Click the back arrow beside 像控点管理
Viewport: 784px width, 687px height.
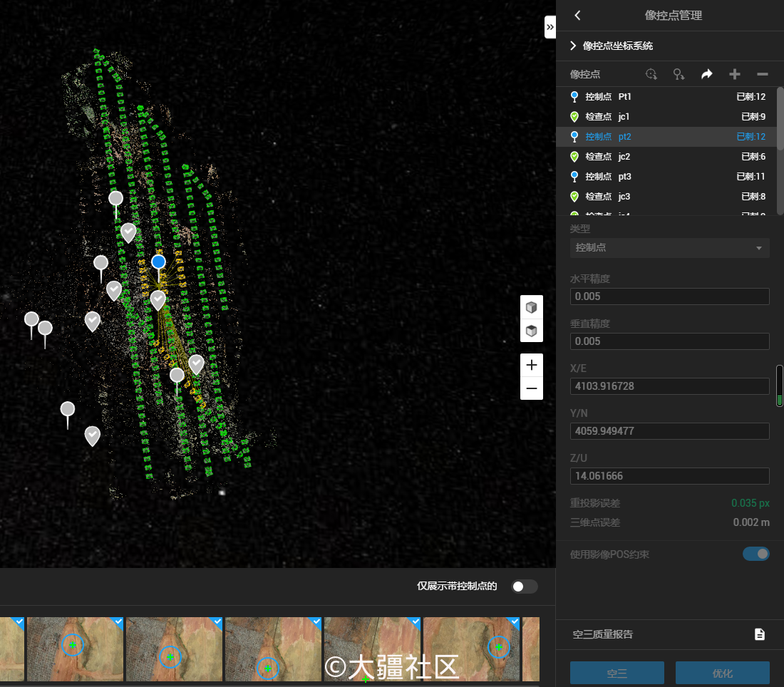577,16
